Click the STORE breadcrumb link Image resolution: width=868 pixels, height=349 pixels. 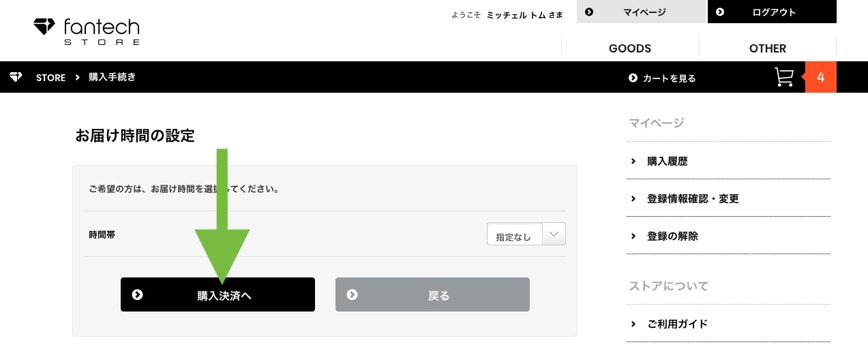50,78
